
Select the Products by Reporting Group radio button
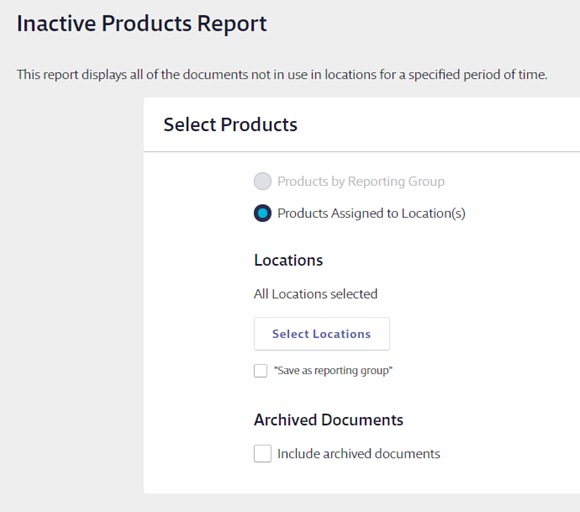click(262, 181)
